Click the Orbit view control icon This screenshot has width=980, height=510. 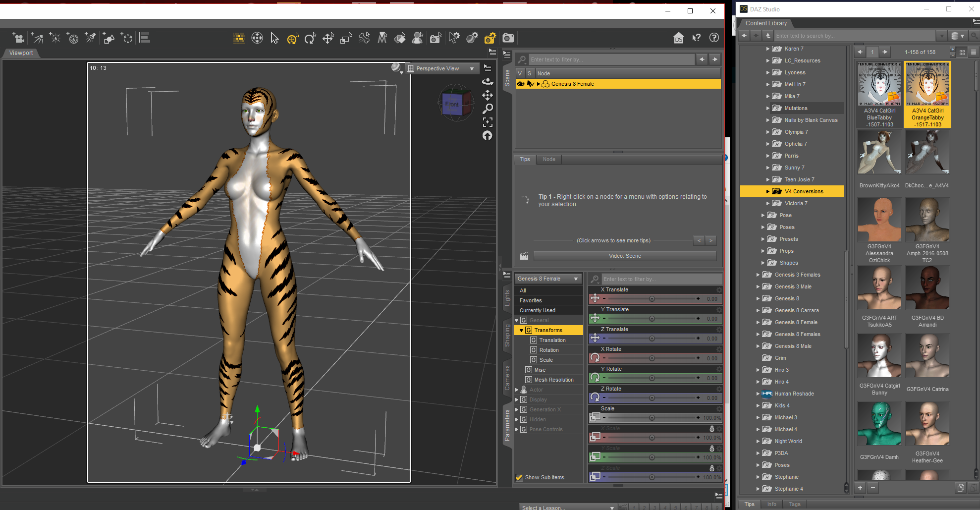point(488,82)
